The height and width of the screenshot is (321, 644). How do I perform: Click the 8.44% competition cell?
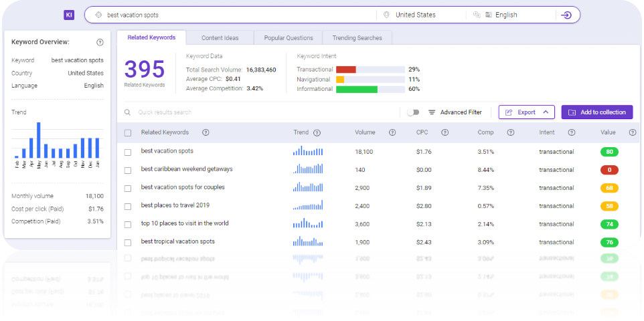coord(486,170)
